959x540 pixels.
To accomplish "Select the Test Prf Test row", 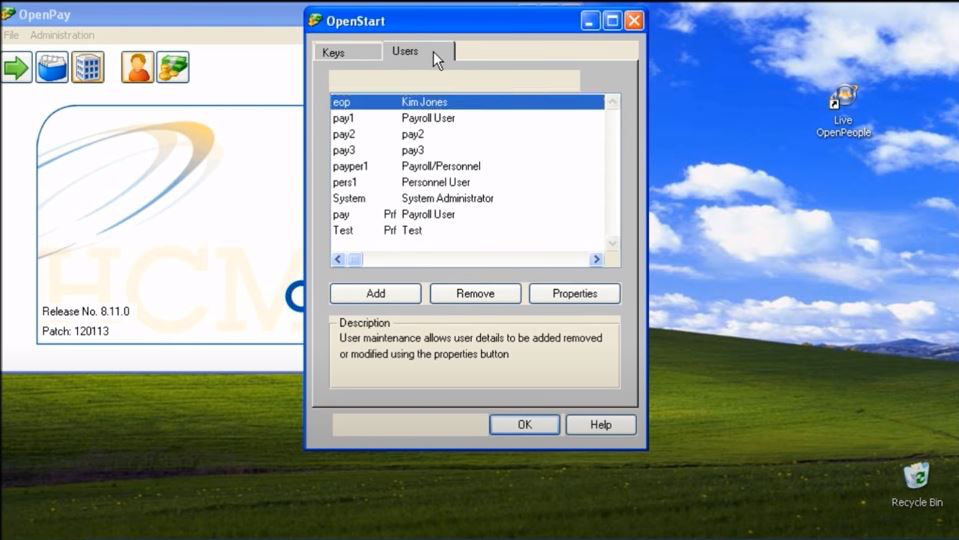I will [467, 230].
